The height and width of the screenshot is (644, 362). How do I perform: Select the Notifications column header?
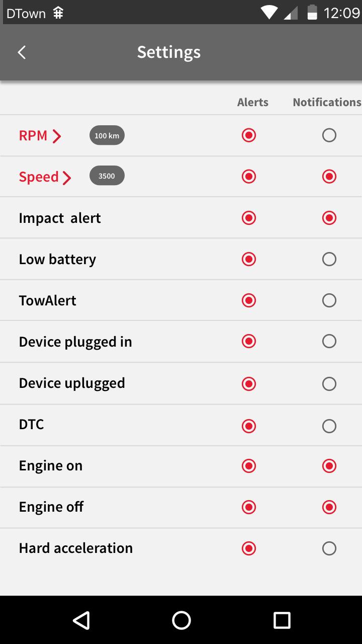326,102
